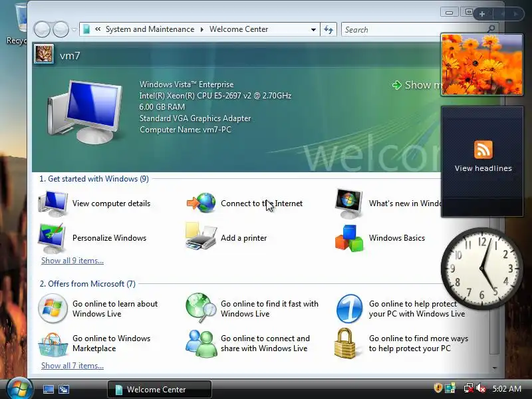
Task: Click the Windows Vista Enterprise text
Action: click(x=187, y=84)
